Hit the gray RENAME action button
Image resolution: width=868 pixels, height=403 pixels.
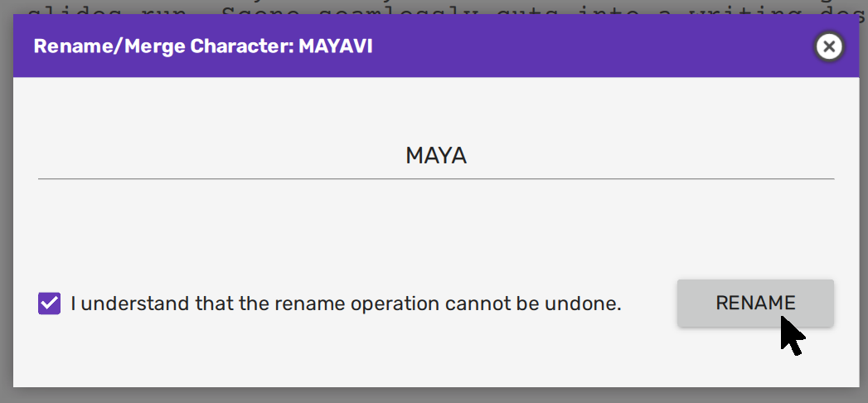pos(755,303)
